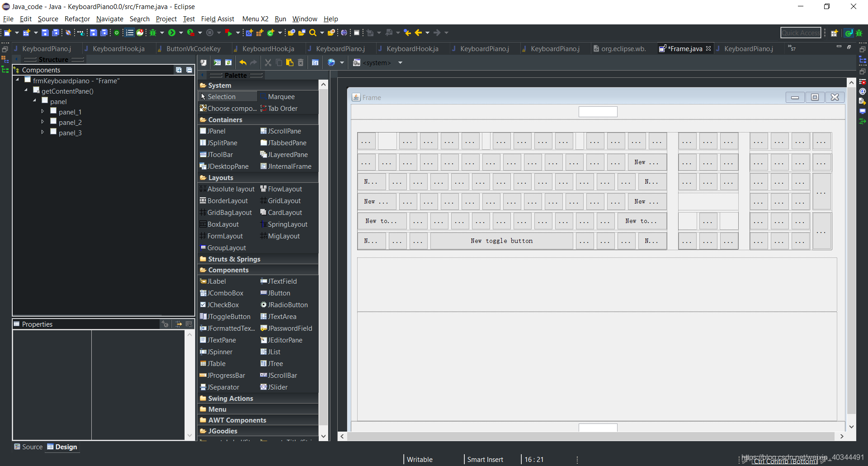Image resolution: width=868 pixels, height=466 pixels.
Task: Expand panel_1 in Components tree
Action: 42,111
